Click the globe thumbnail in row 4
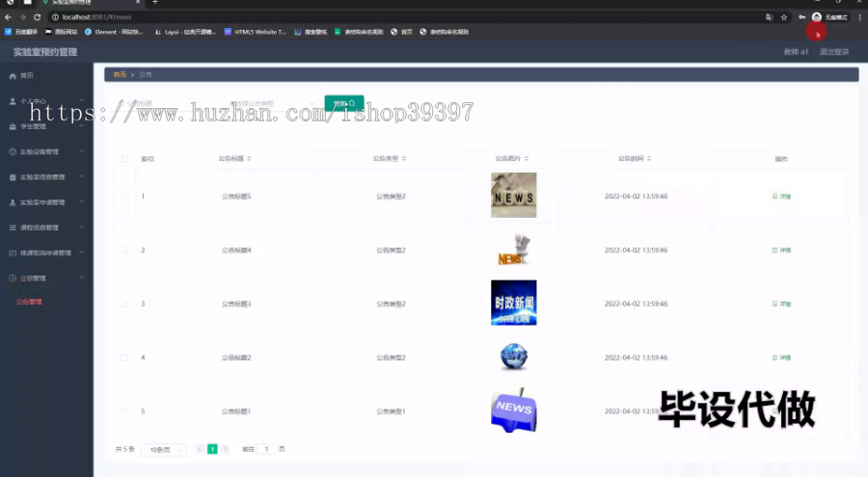Screen dimensions: 868x477 (514, 357)
